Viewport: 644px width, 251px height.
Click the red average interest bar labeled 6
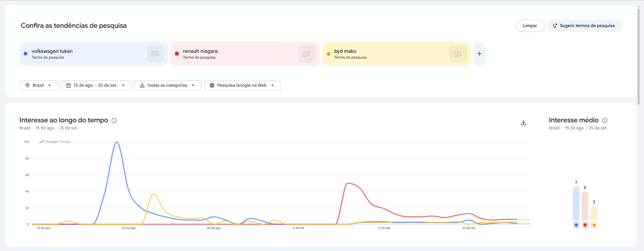click(585, 206)
